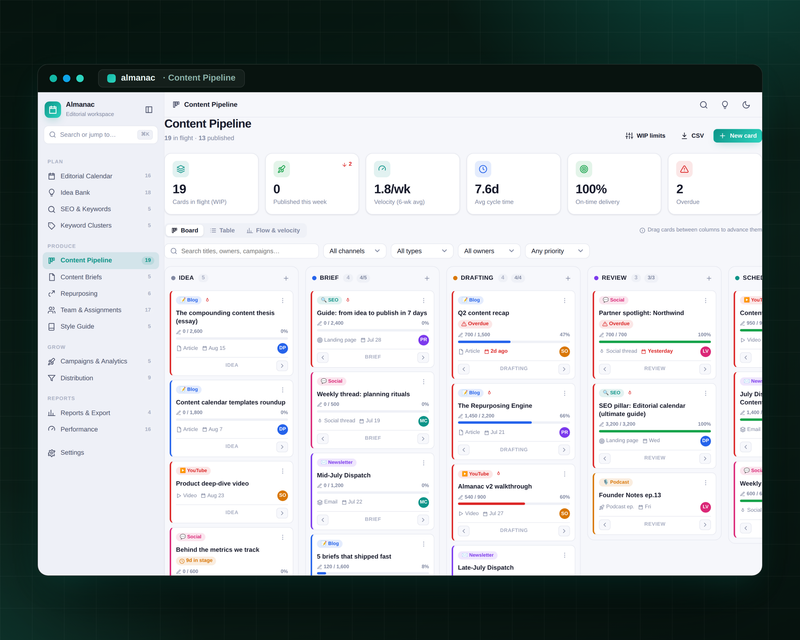The width and height of the screenshot is (800, 640).
Task: Move Partner spotlight: Northwind back
Action: [605, 368]
